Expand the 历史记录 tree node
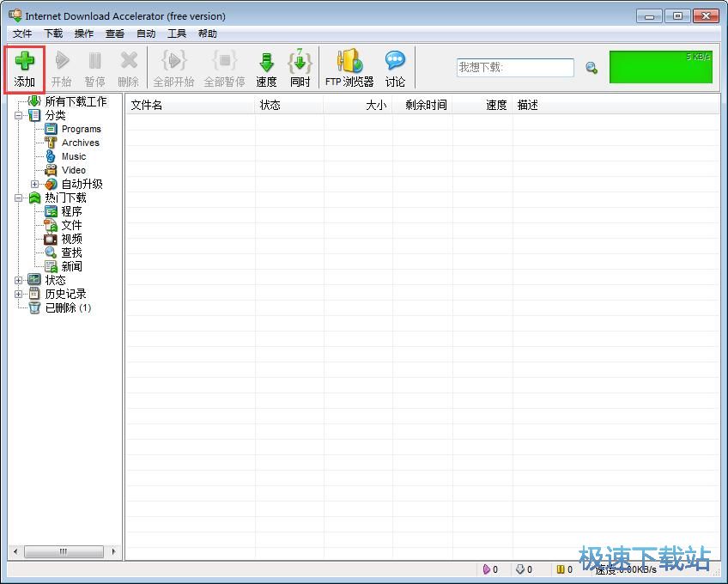Image resolution: width=728 pixels, height=584 pixels. [x=18, y=294]
